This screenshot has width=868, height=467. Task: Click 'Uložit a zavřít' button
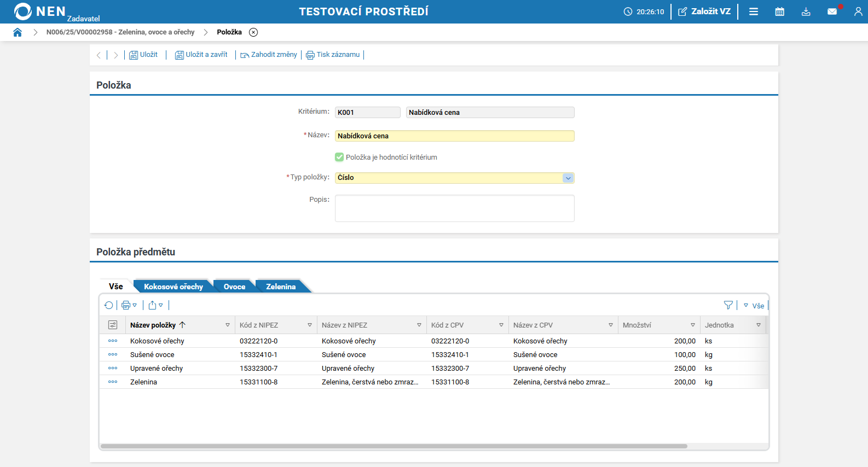point(201,55)
